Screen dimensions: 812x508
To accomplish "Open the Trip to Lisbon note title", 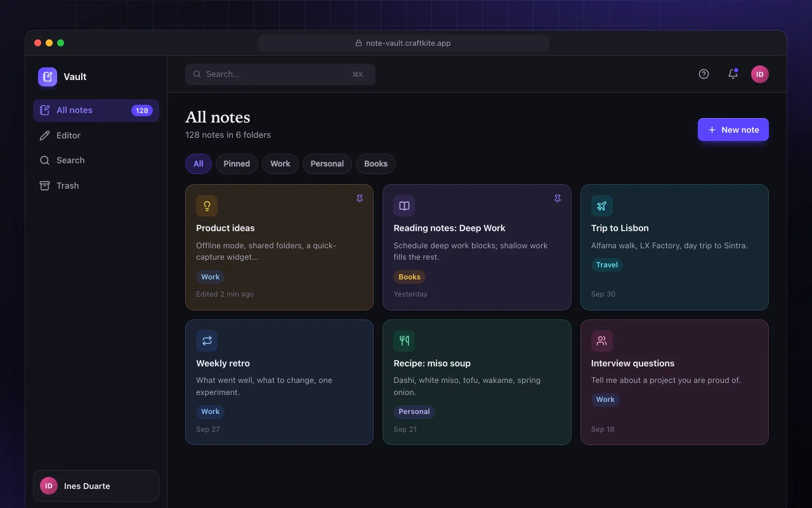I will click(620, 228).
